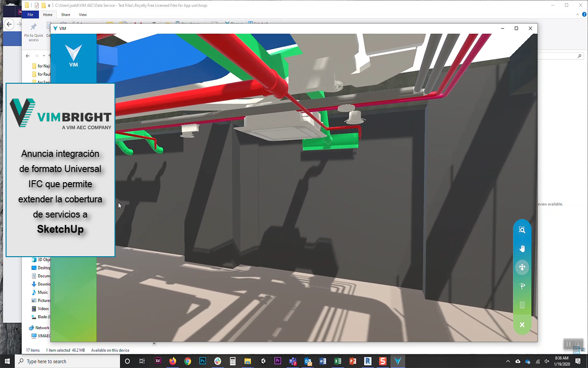Close the VIM navigation toolbar with X
The image size is (588, 368).
(x=522, y=325)
